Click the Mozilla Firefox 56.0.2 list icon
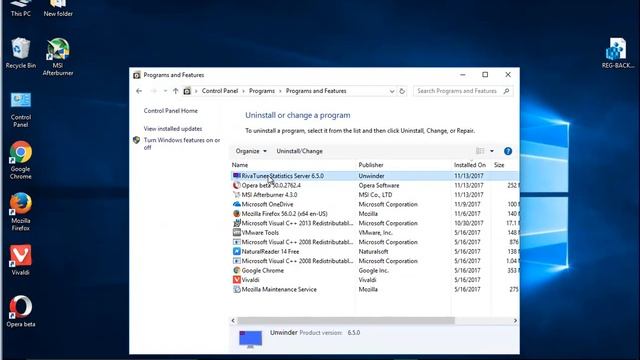 point(236,213)
